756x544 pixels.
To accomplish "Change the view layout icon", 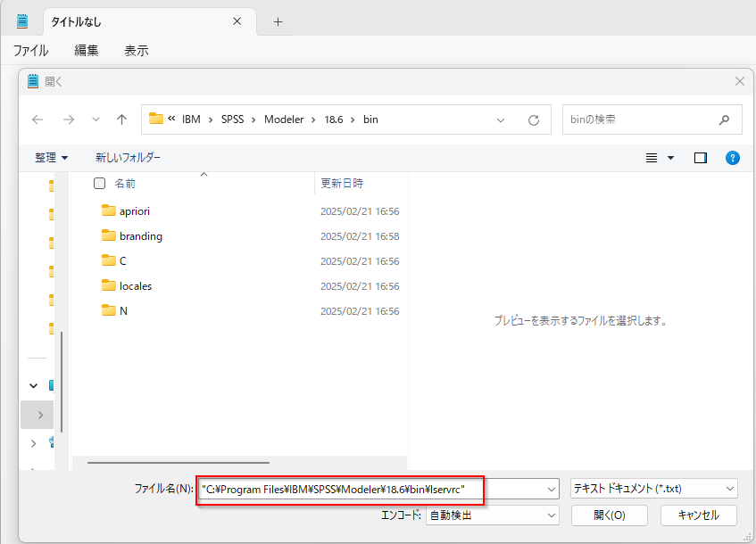I will tap(652, 158).
